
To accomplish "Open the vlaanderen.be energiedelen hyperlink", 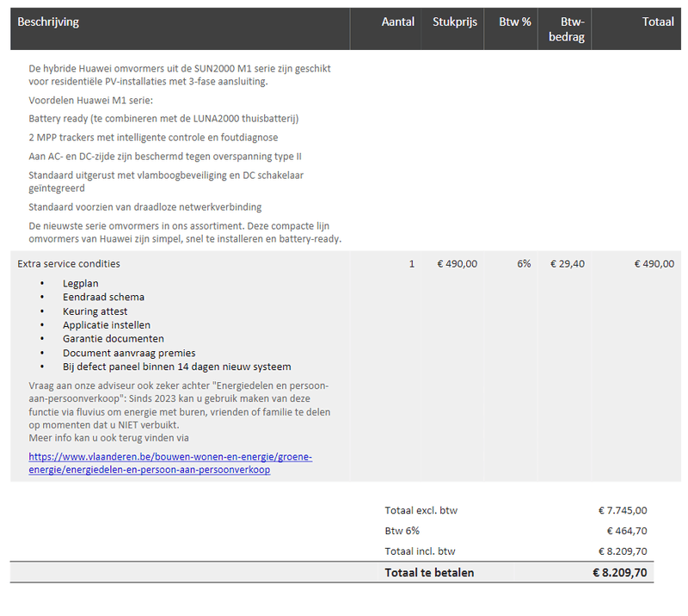I will [169, 464].
